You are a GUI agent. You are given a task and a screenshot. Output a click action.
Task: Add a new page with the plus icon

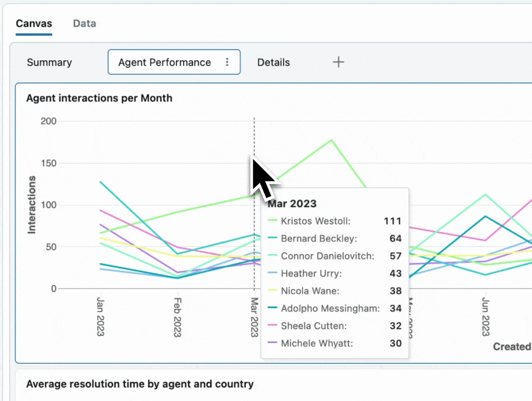pyautogui.click(x=338, y=62)
